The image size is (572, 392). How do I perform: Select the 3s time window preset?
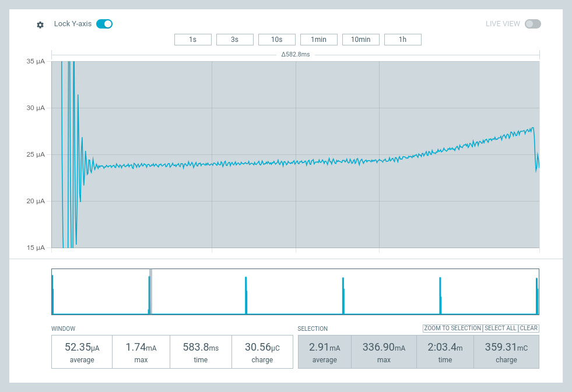pos(234,40)
